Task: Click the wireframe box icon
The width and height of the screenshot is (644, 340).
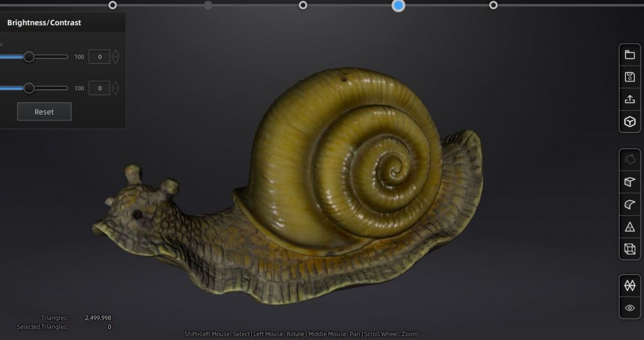Action: tap(630, 249)
